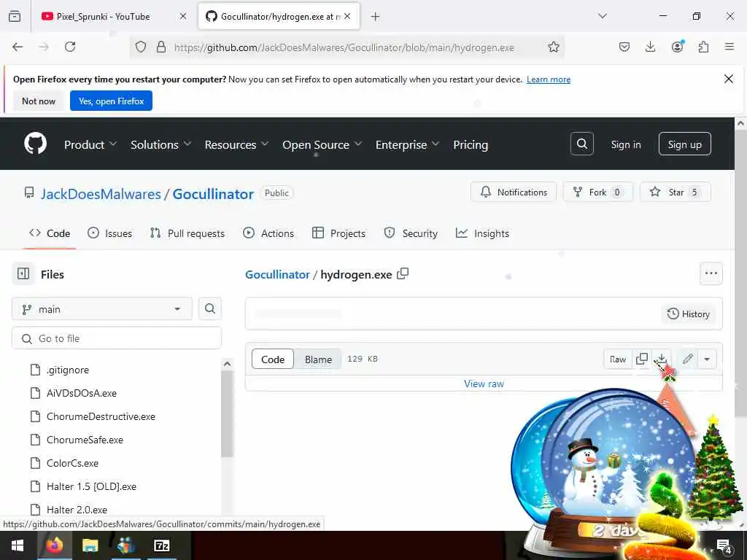
Task: Collapse file tree panel icon
Action: pos(23,274)
